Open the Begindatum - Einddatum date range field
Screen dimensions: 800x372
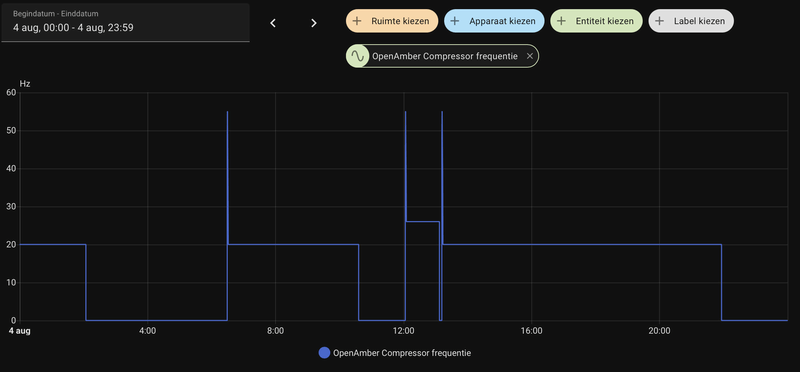coord(126,22)
